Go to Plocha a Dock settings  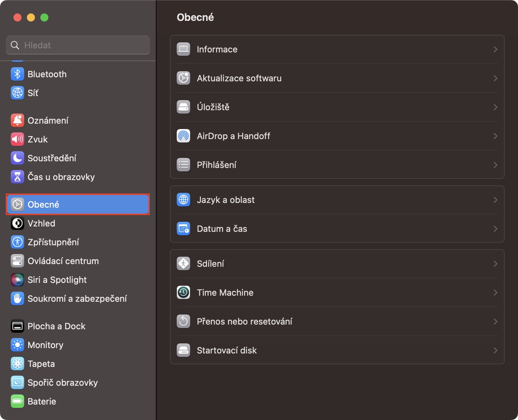pos(56,326)
